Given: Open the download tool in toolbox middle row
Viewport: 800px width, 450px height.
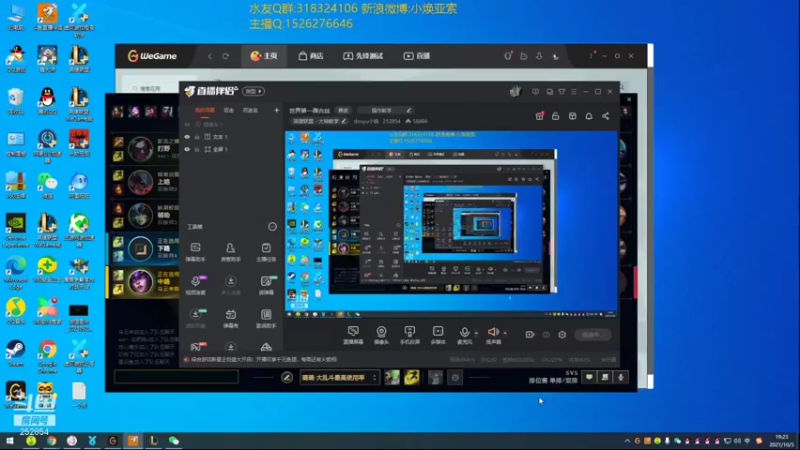Looking at the screenshot, I should [x=231, y=285].
